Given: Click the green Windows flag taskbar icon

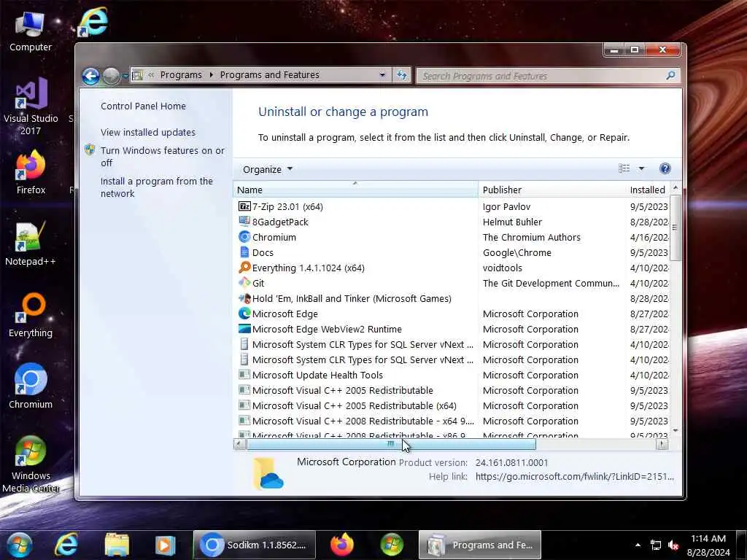Looking at the screenshot, I should click(x=392, y=545).
